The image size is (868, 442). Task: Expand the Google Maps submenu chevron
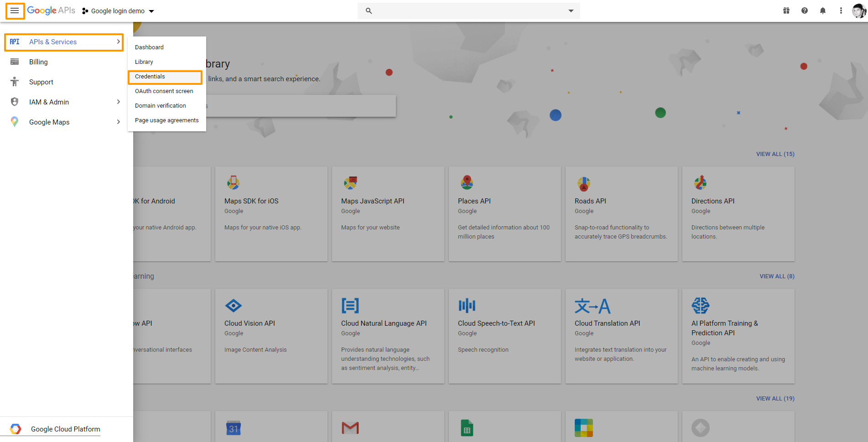coord(118,122)
